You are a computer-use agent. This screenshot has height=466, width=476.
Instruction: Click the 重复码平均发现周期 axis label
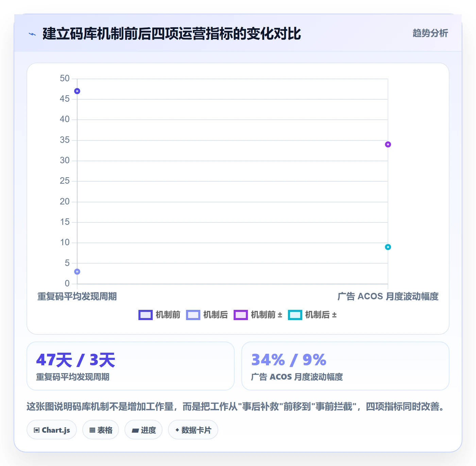77,297
